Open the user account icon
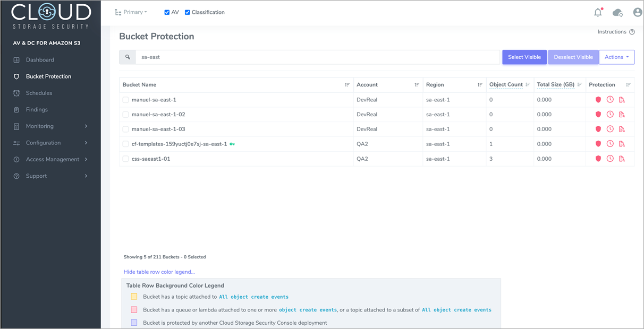This screenshot has height=329, width=644. pos(637,12)
